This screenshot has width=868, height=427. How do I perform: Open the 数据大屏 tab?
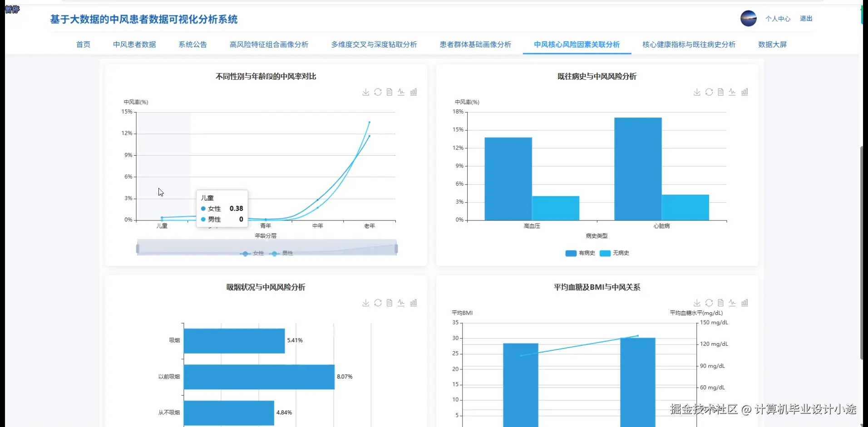(773, 44)
